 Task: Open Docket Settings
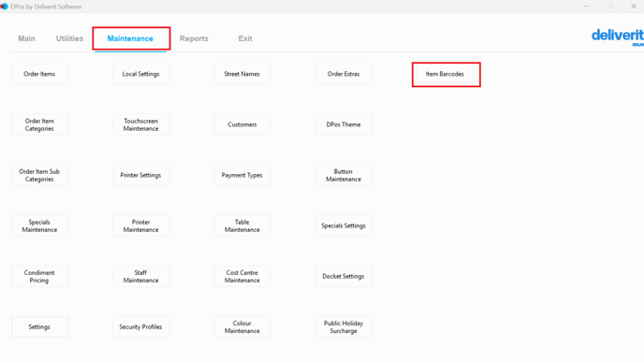click(x=344, y=276)
